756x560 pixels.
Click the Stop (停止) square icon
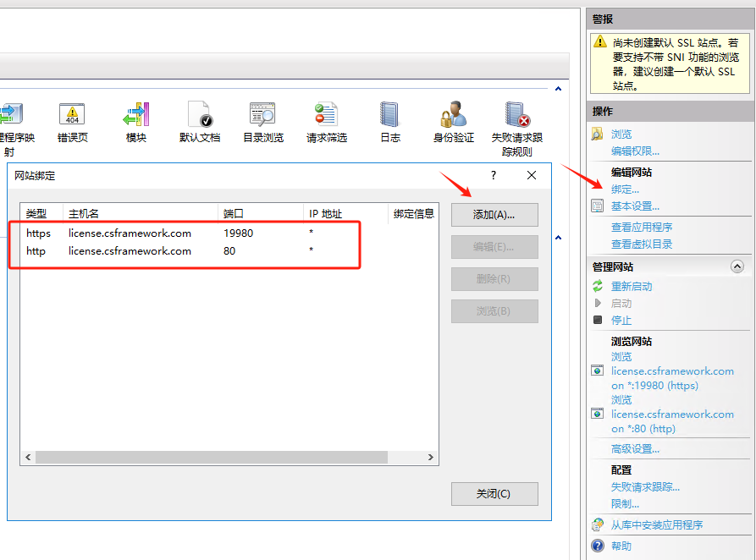tap(598, 320)
